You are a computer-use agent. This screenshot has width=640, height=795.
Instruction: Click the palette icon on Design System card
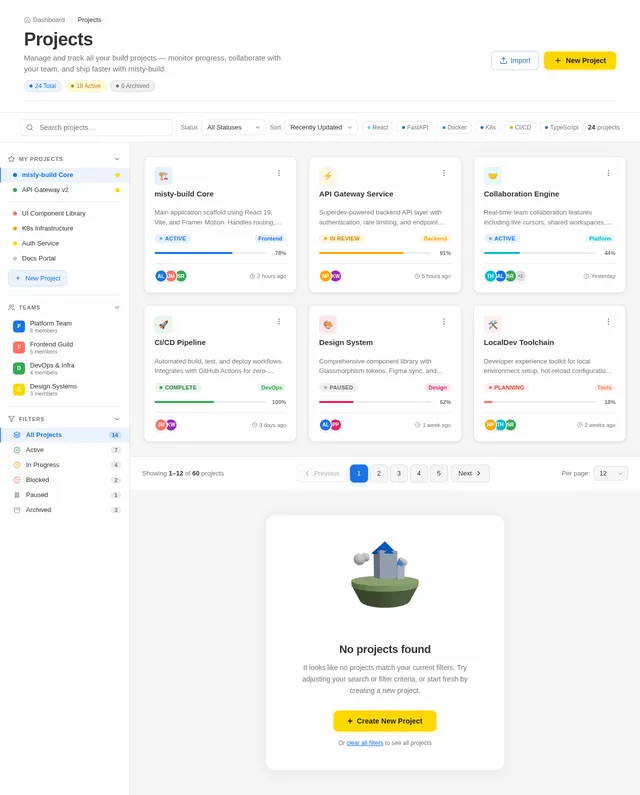[328, 324]
